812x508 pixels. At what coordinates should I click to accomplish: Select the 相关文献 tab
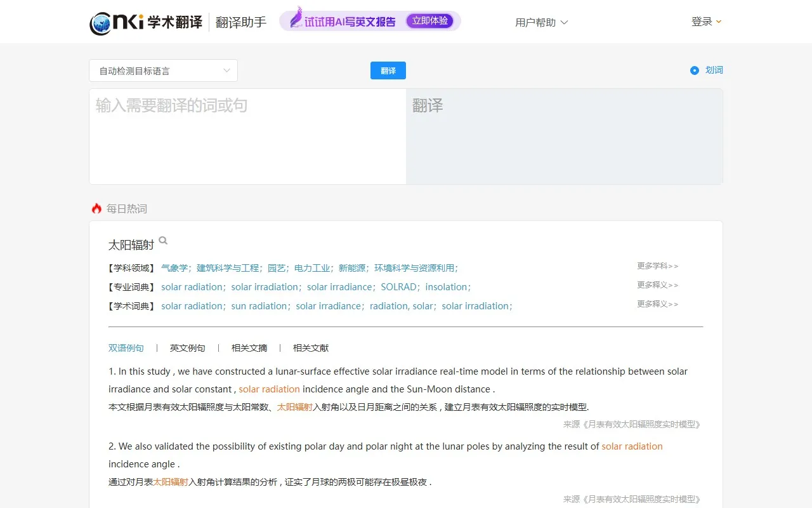tap(310, 348)
